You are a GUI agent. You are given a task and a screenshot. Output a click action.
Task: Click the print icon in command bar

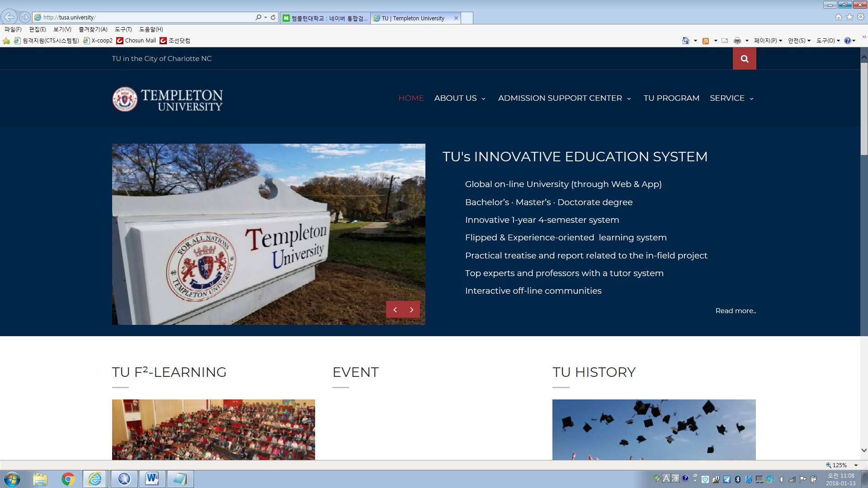(737, 41)
